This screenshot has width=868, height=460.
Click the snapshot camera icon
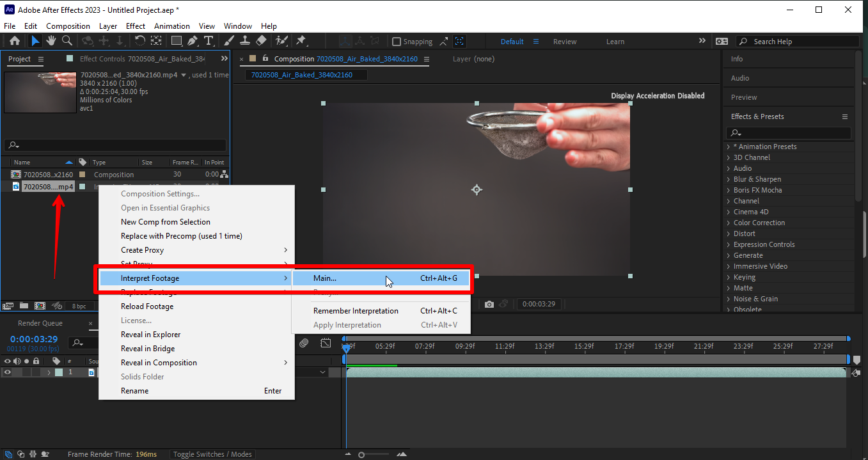pos(489,304)
